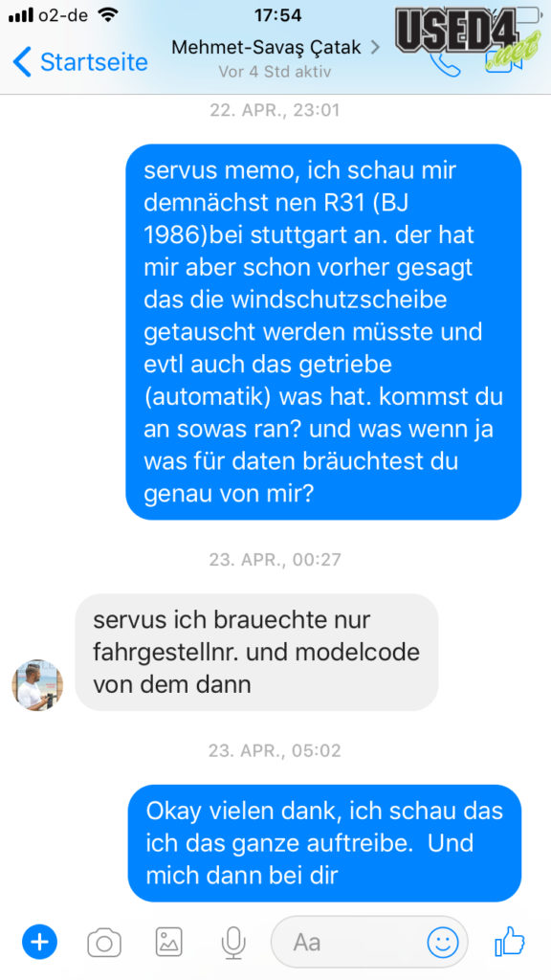Tap the chevron beside the contact name
This screenshot has width=551, height=980.
coord(375,48)
